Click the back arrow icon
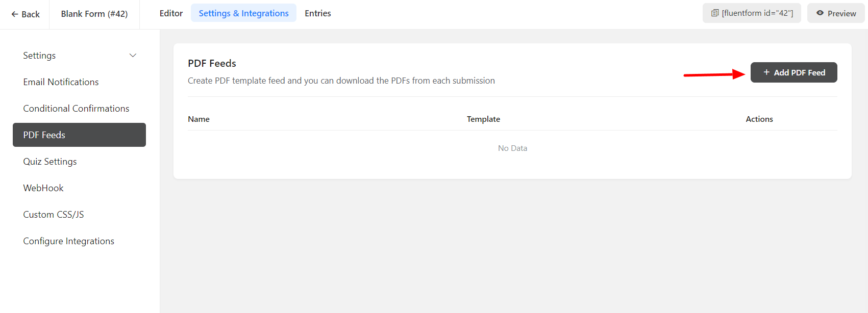868x313 pixels. (15, 14)
